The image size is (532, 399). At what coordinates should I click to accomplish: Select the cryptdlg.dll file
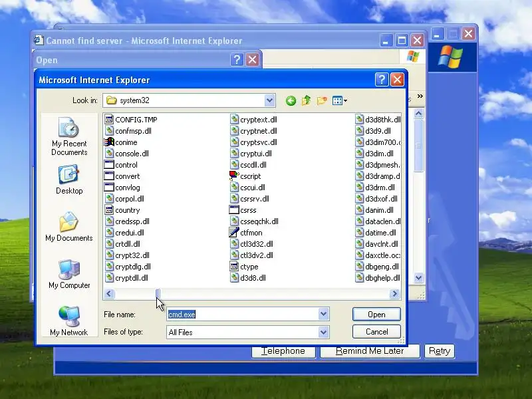pyautogui.click(x=128, y=267)
